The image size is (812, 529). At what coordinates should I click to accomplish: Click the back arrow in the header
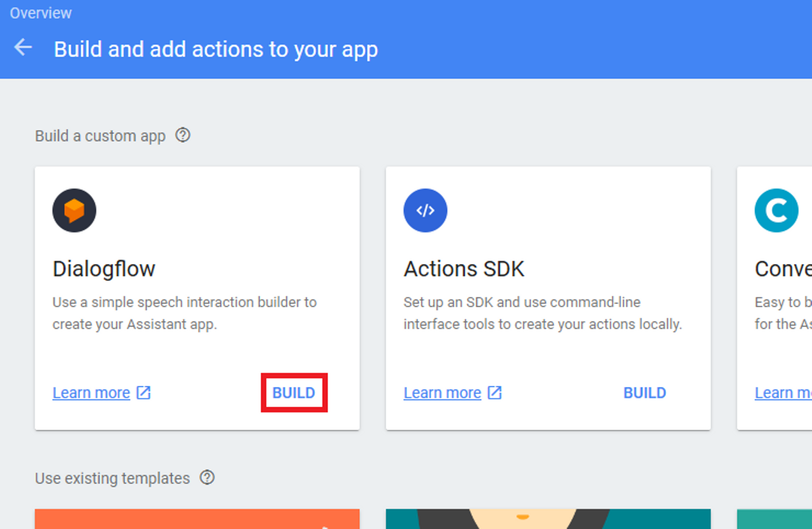(23, 47)
